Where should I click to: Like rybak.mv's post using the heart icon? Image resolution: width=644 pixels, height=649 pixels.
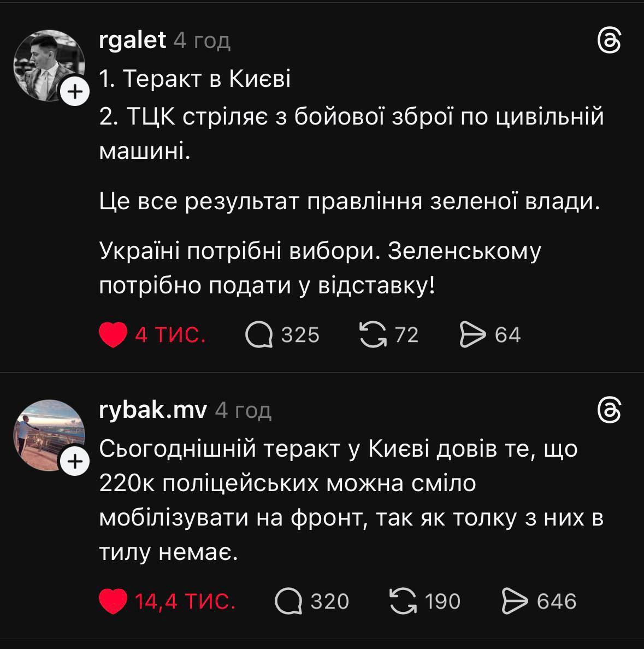pyautogui.click(x=113, y=602)
